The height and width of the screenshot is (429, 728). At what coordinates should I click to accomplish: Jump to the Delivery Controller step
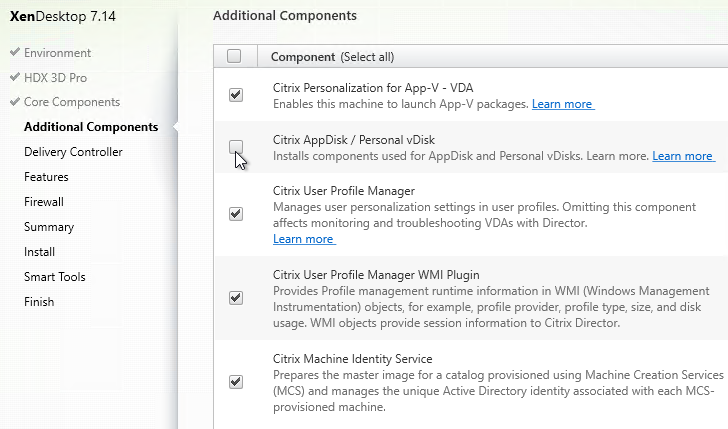(73, 152)
